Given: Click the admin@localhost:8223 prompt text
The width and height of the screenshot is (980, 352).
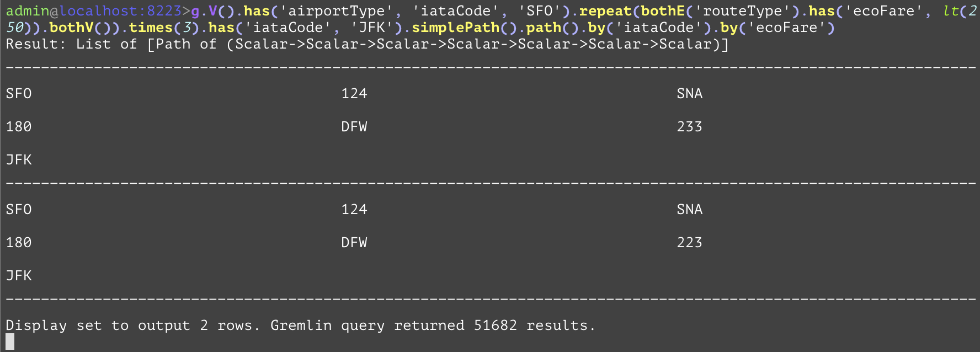Looking at the screenshot, I should coord(94,11).
